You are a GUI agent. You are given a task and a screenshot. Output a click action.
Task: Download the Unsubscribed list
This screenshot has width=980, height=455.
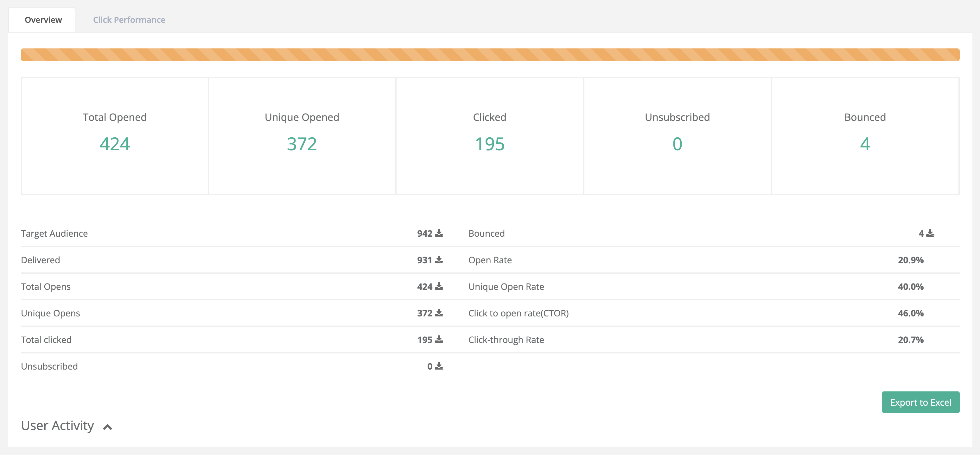439,366
